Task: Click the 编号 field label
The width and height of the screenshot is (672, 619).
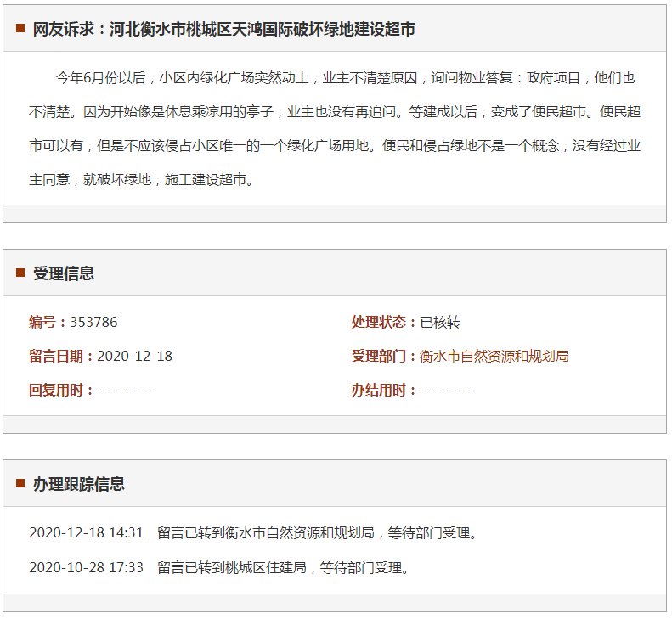Action: tap(47, 322)
